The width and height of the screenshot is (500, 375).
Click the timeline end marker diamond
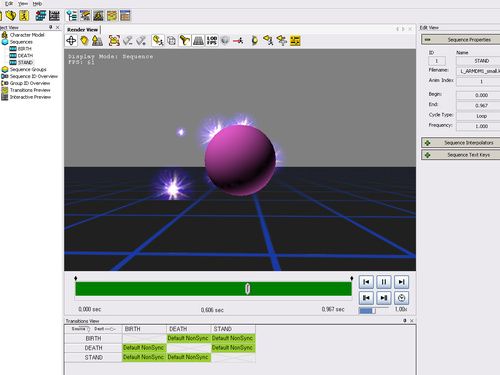352,278
